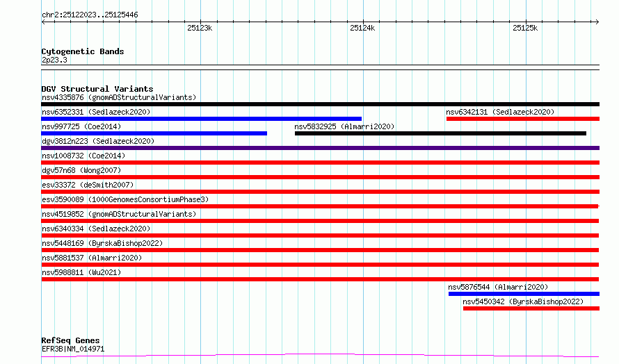Open the nsv6340334 (Sedlazeck2020) label
Image resolution: width=619 pixels, height=364 pixels.
pos(96,229)
